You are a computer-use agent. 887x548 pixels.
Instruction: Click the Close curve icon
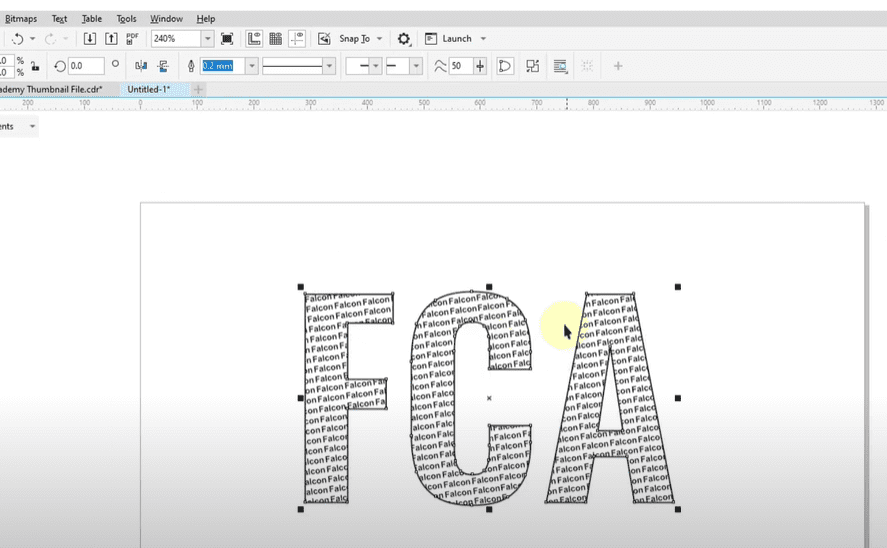[505, 66]
